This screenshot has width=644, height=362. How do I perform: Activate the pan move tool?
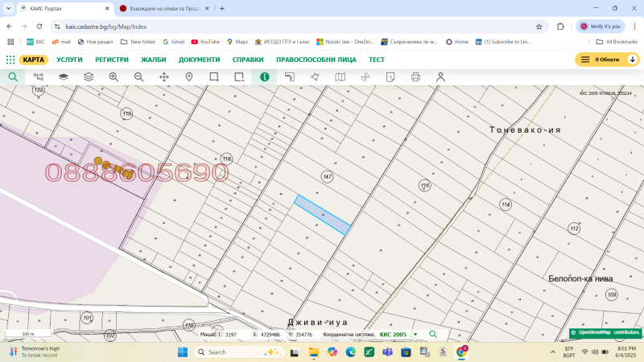pos(164,77)
